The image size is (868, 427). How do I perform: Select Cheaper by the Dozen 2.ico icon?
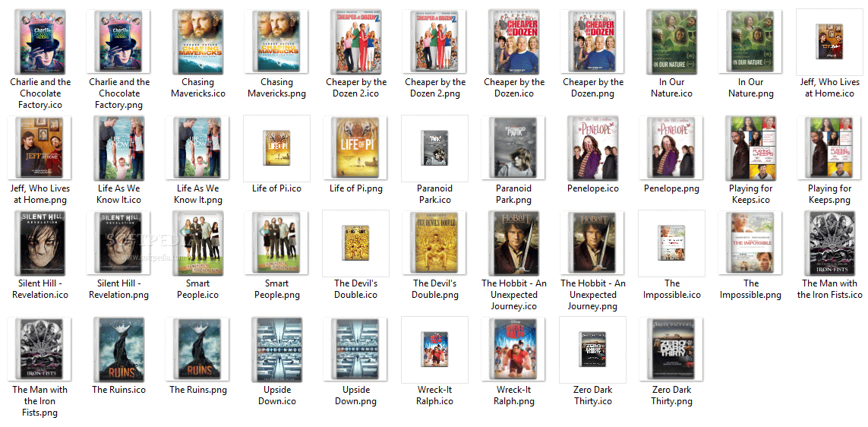click(x=355, y=41)
